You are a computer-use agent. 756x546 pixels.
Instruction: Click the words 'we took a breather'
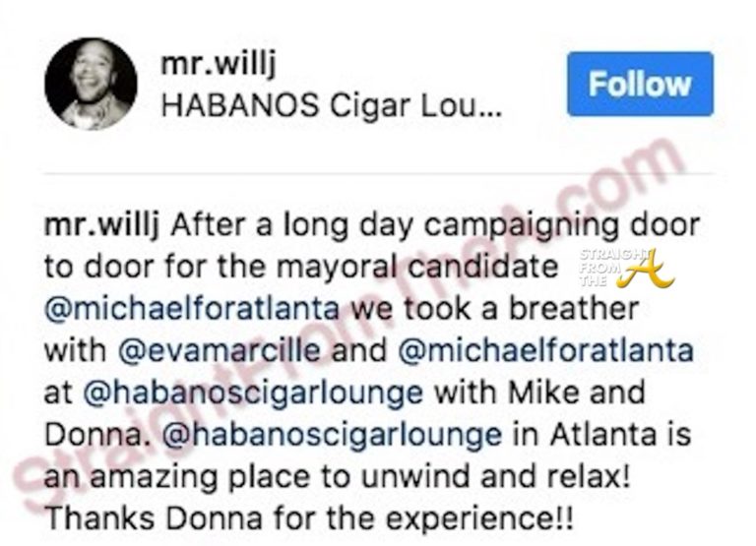tap(495, 309)
